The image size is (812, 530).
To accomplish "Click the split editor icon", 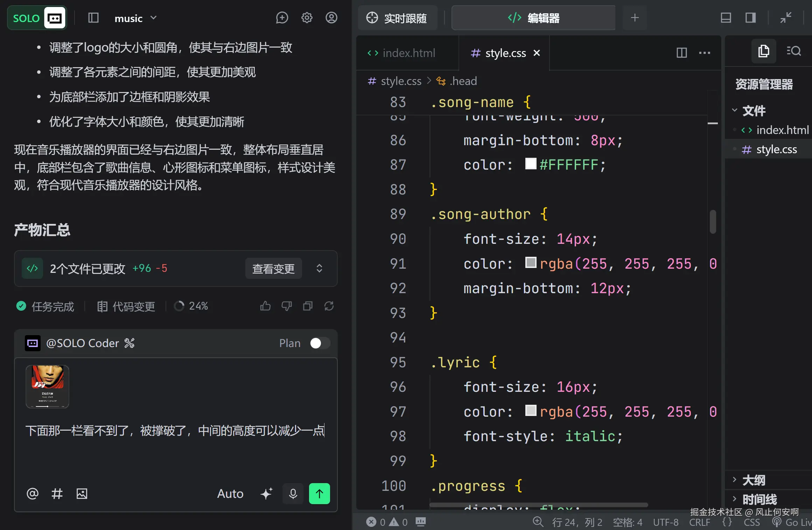I will tap(681, 53).
